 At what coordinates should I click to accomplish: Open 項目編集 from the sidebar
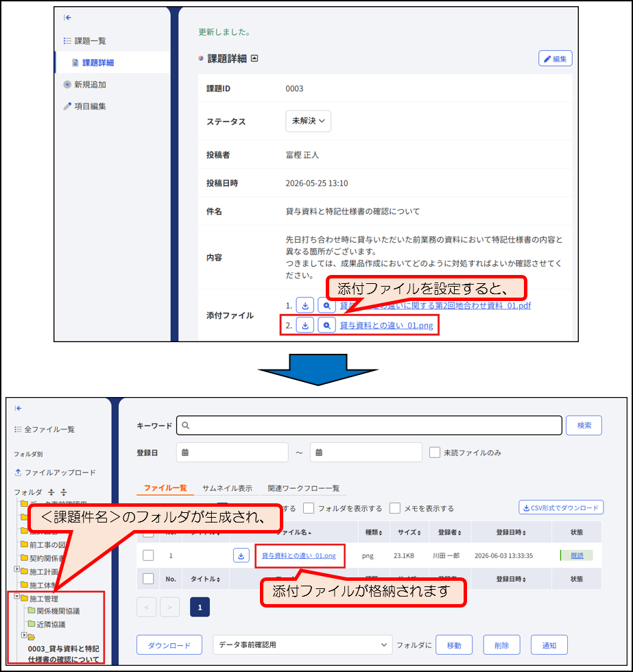[85, 106]
